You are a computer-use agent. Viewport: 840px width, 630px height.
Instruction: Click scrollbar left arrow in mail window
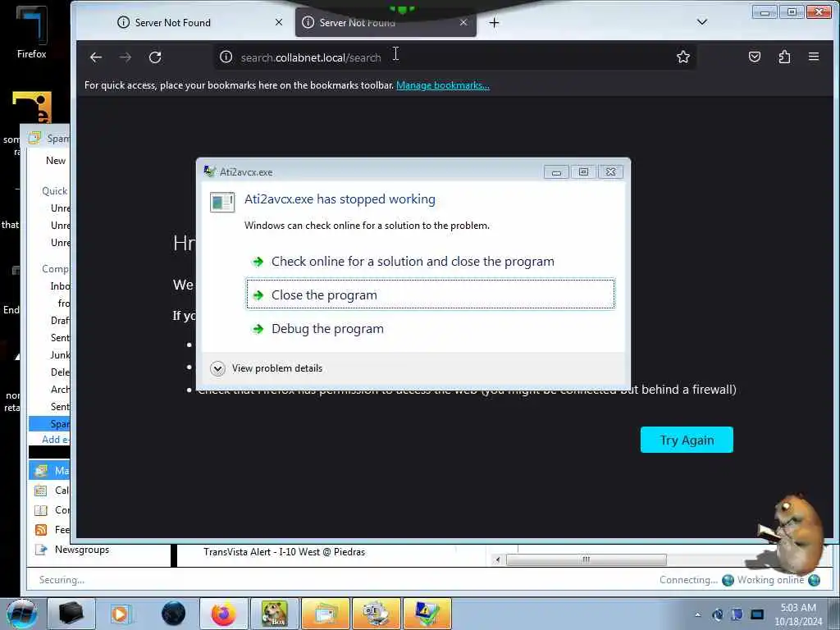[x=498, y=559]
